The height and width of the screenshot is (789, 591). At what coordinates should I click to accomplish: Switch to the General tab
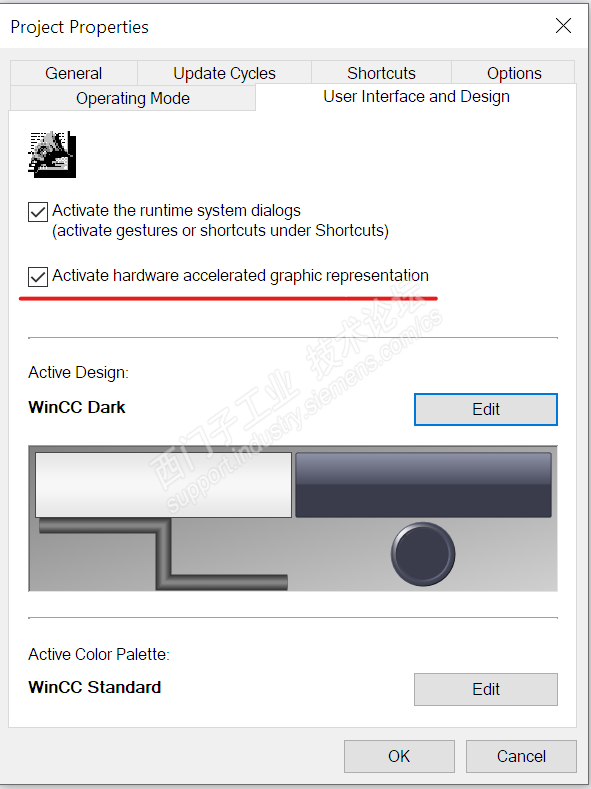(x=73, y=73)
